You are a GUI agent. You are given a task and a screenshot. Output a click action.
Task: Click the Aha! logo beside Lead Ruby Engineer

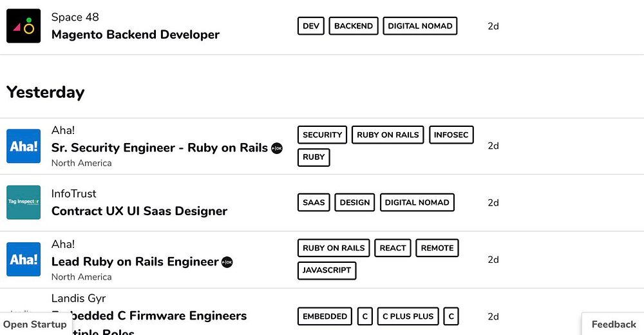[23, 260]
